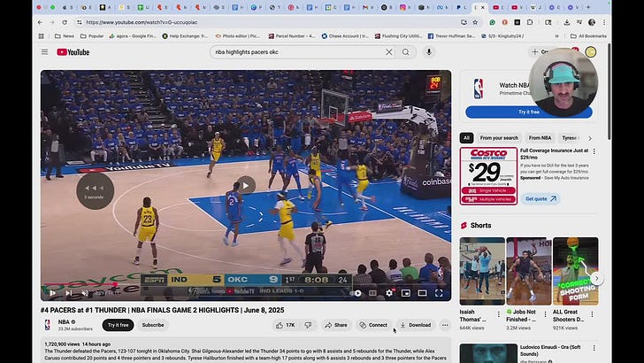
Task: Dislike the video with the thumbs down
Action: point(308,325)
